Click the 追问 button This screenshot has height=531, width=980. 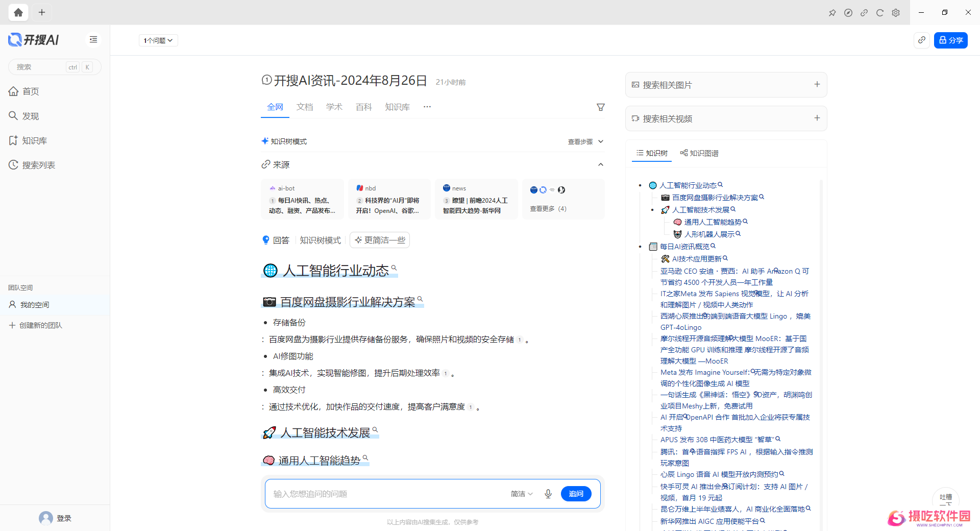click(576, 494)
